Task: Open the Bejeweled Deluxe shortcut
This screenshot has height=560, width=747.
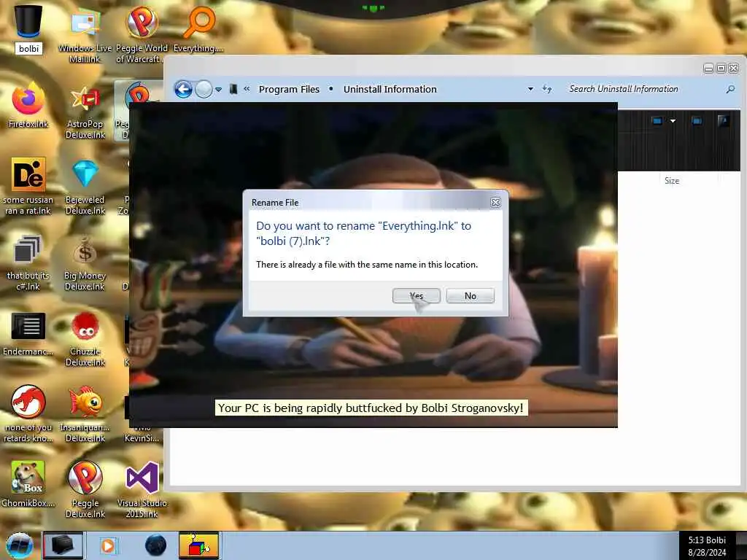Action: pyautogui.click(x=85, y=187)
